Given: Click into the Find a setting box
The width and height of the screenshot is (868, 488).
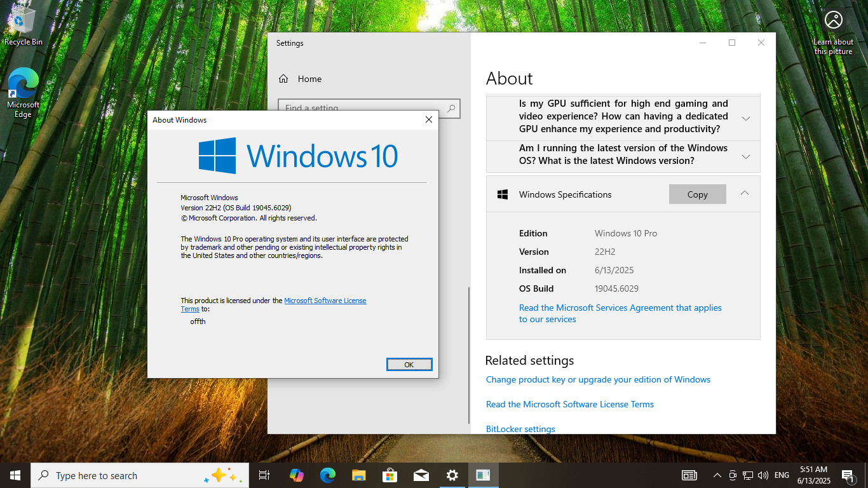Looking at the screenshot, I should click(369, 108).
